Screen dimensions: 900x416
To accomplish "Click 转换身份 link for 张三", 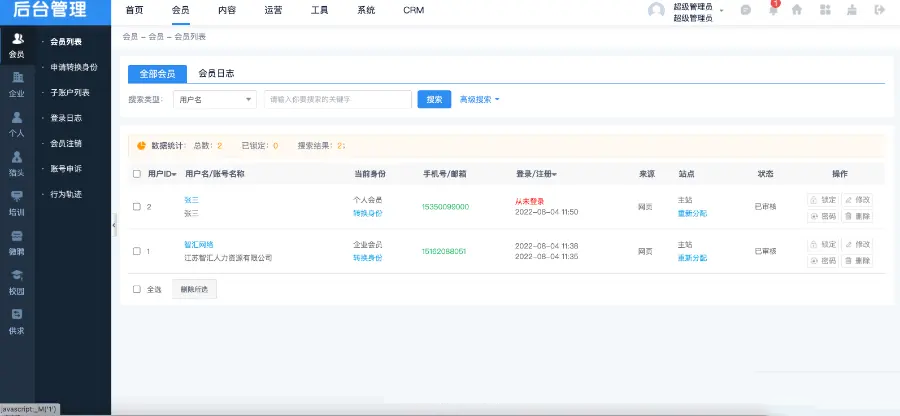I will 368,213.
